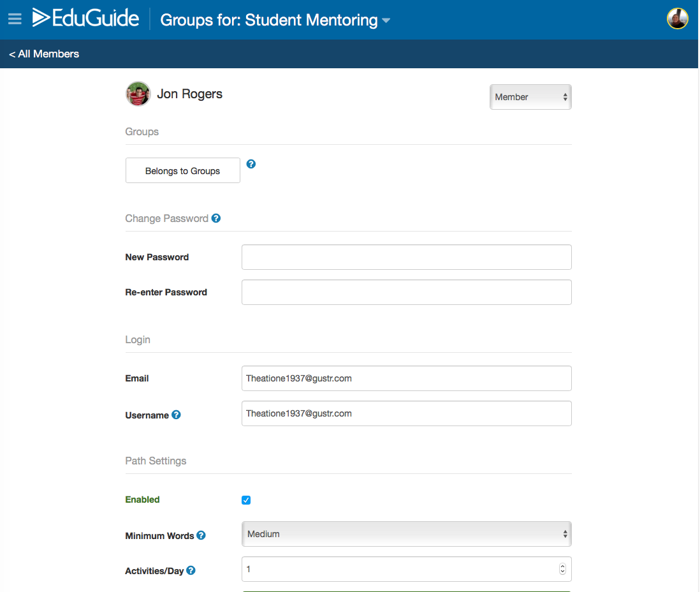This screenshot has height=592, width=700.
Task: Click the Re-enter Password field
Action: [406, 292]
